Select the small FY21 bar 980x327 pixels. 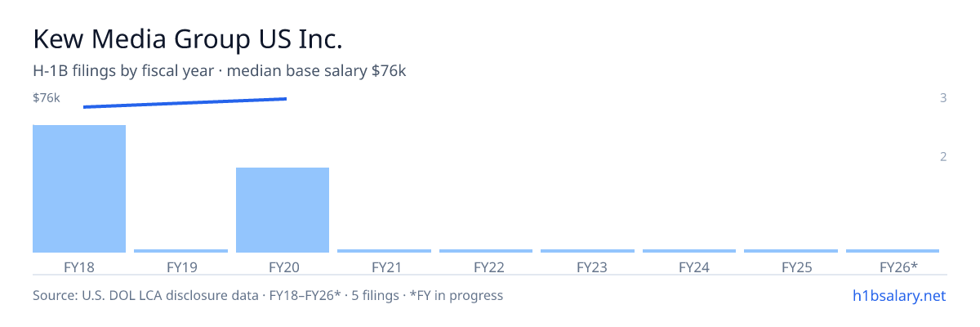click(x=384, y=251)
